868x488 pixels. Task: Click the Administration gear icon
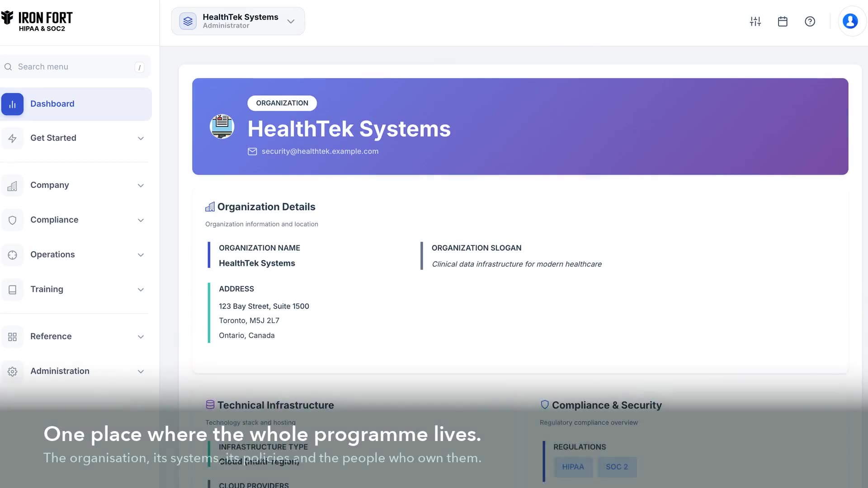12,371
